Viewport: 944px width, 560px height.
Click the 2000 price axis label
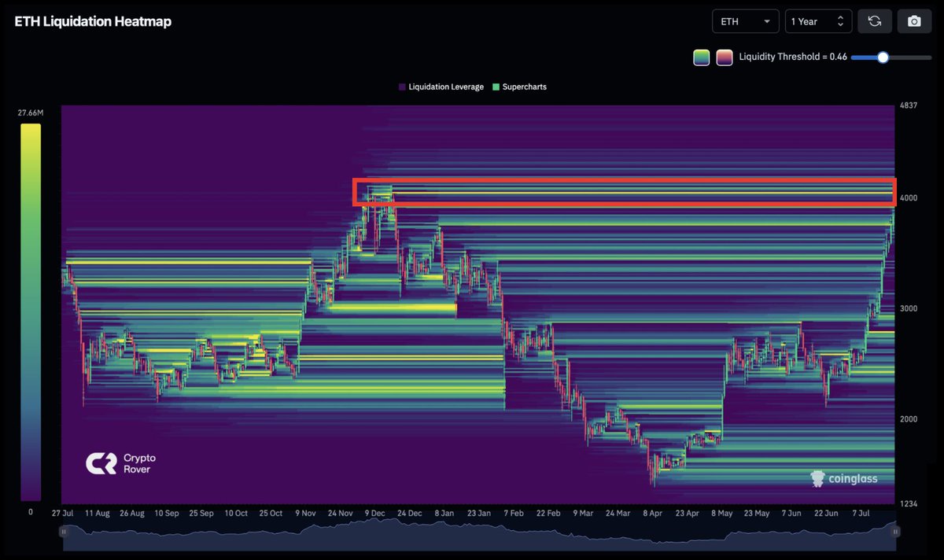(910, 419)
